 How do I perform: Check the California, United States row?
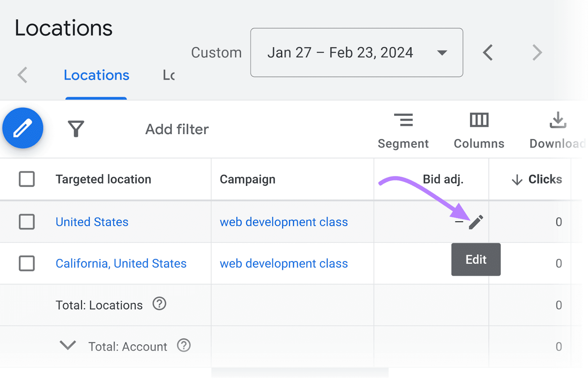tap(27, 263)
